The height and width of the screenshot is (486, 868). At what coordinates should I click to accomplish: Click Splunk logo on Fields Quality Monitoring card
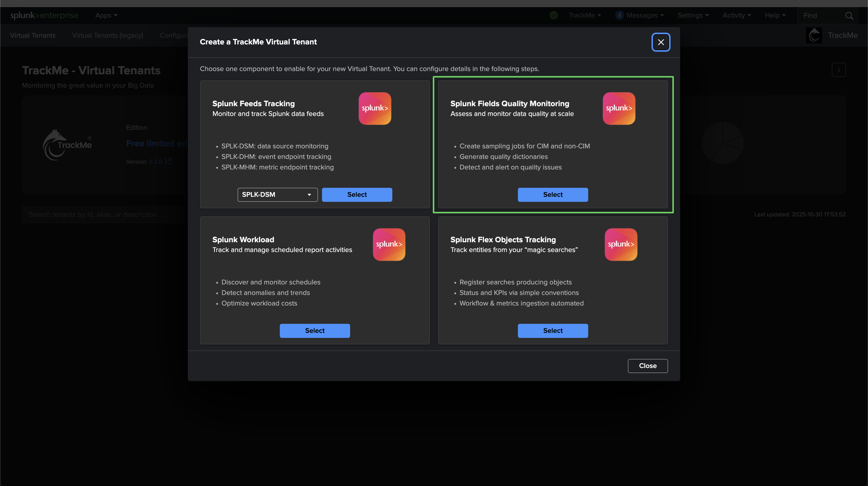coord(619,108)
